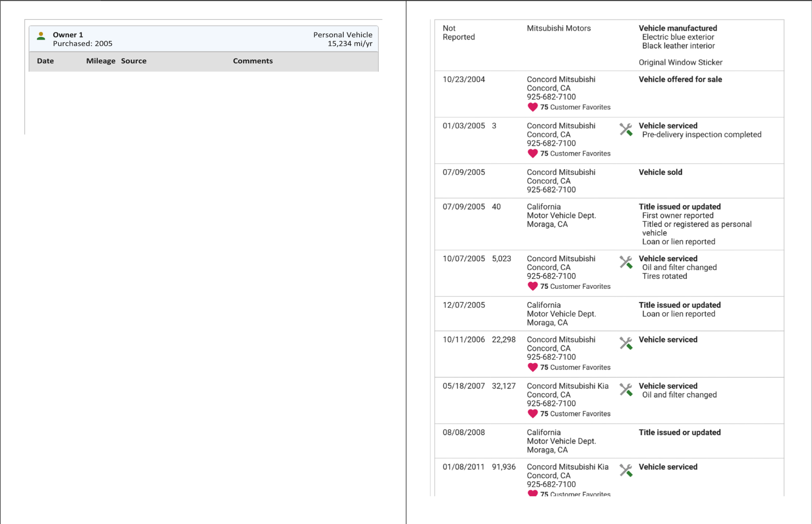Click the Purchased: 2005 text
Image resolution: width=812 pixels, height=524 pixels.
click(x=82, y=43)
